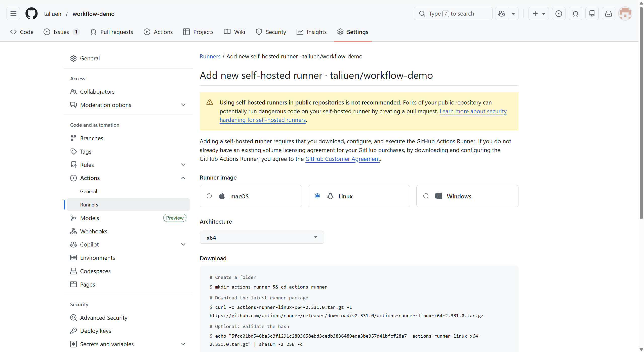Open Copilot chat icon in header
The width and height of the screenshot is (644, 352).
tap(502, 14)
